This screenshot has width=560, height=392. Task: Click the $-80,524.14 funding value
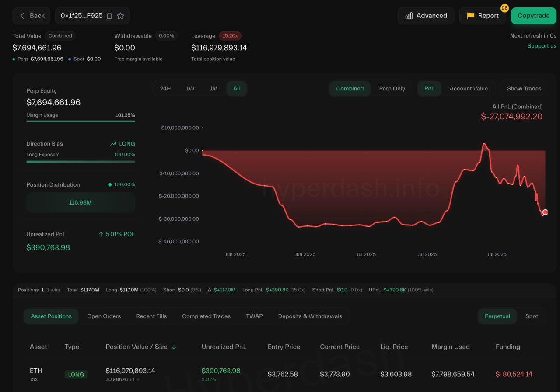click(514, 374)
